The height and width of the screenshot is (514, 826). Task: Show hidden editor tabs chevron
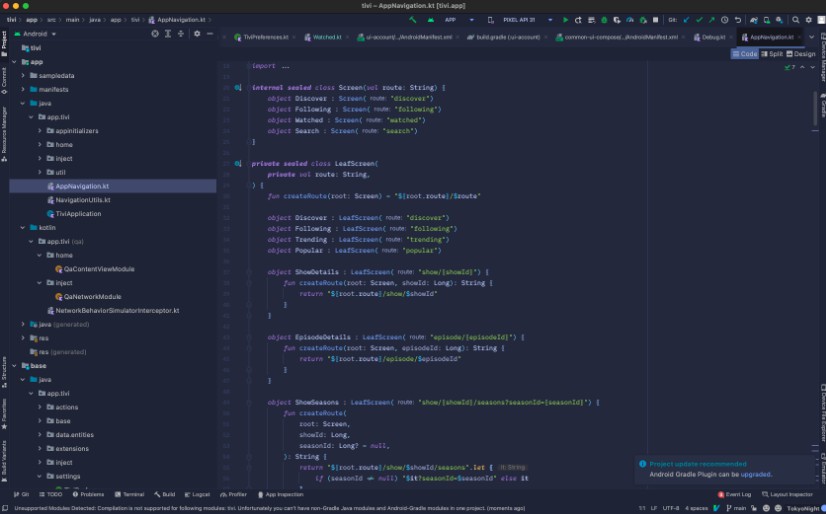point(811,37)
